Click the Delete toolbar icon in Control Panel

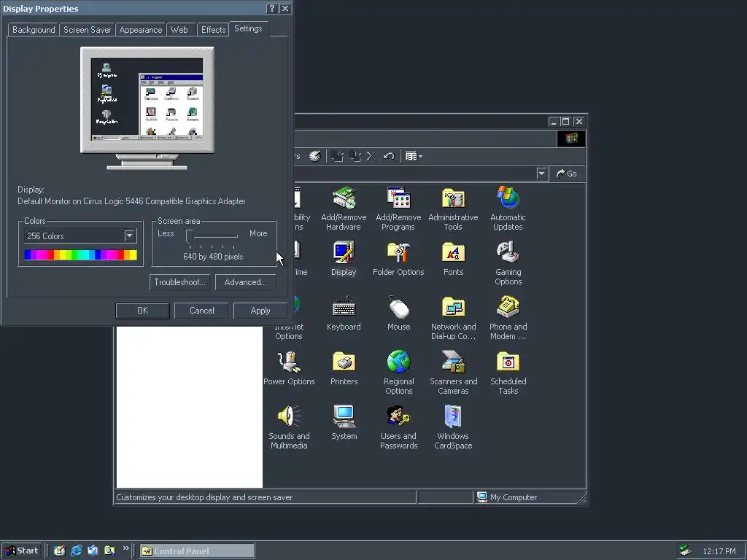pyautogui.click(x=371, y=156)
